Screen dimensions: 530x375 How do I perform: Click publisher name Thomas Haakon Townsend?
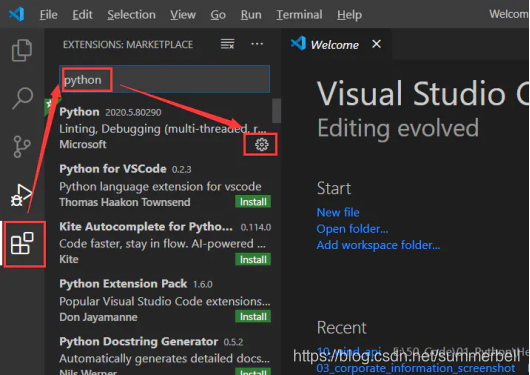tap(125, 202)
